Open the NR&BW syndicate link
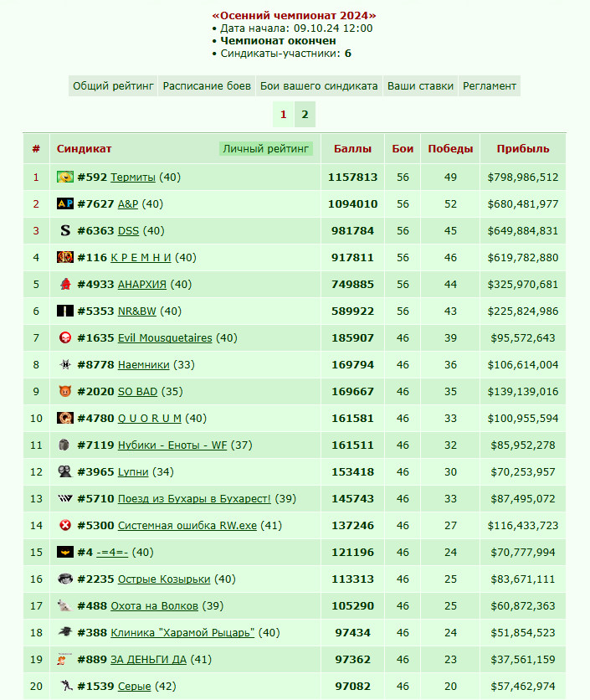The width and height of the screenshot is (590, 700). point(137,311)
